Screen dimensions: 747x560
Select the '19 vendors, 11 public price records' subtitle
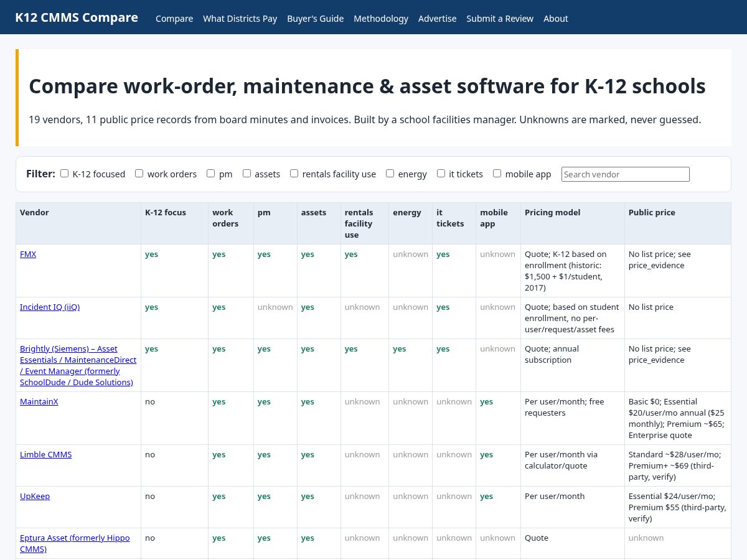[x=365, y=119]
